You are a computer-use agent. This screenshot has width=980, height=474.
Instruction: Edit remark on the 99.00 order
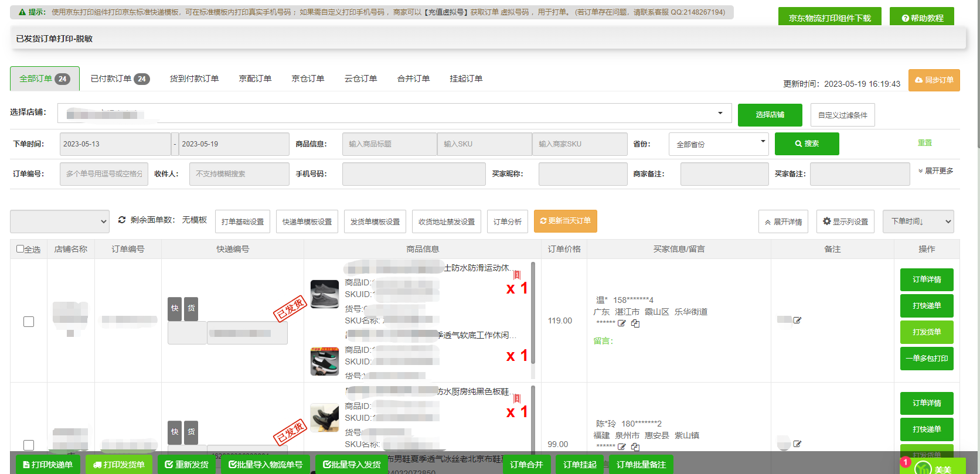pyautogui.click(x=797, y=444)
